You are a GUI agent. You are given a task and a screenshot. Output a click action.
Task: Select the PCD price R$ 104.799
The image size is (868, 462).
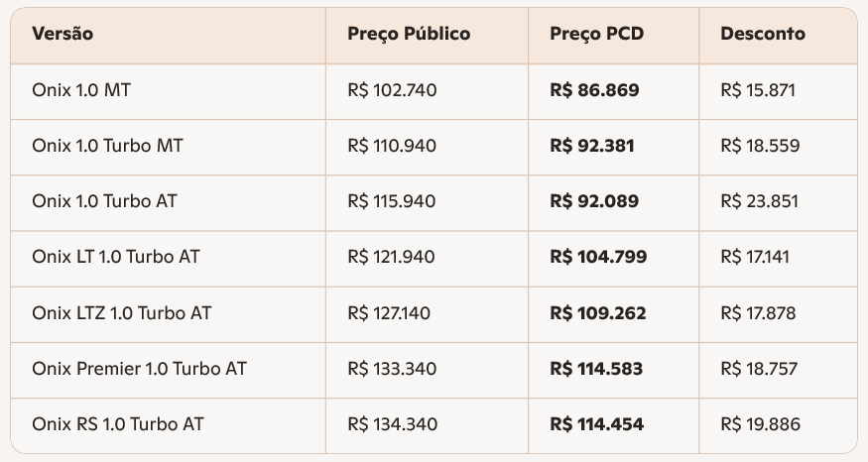pyautogui.click(x=598, y=257)
